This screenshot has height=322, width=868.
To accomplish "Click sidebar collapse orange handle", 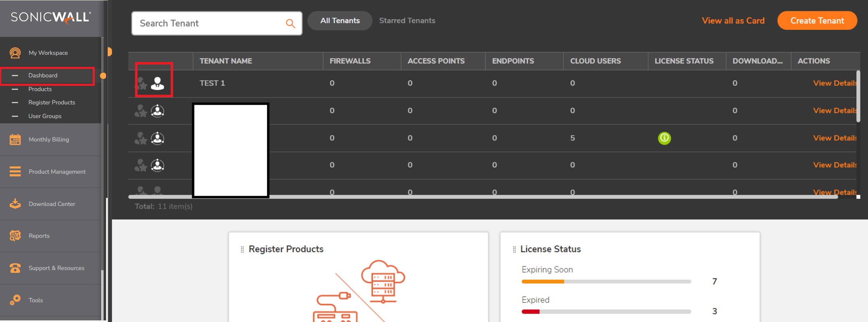I will [109, 52].
